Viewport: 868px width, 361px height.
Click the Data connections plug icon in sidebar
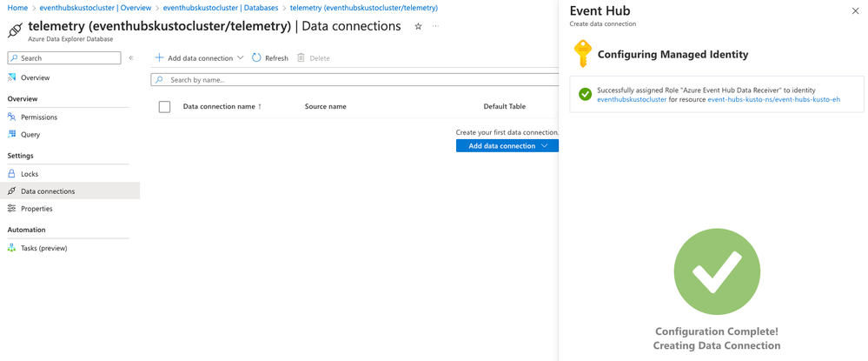pyautogui.click(x=11, y=191)
